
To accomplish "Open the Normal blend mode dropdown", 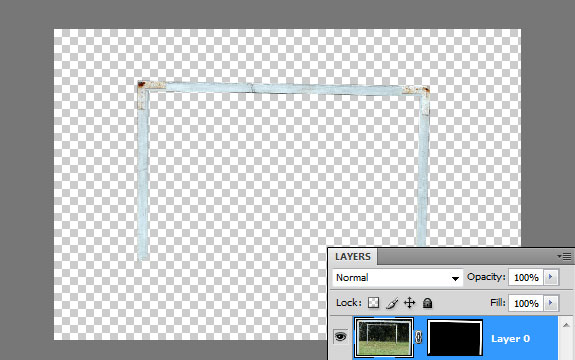I will (398, 278).
